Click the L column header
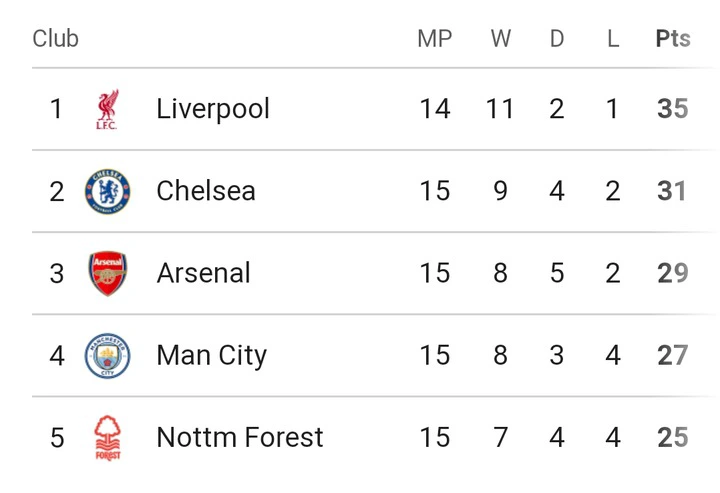The height and width of the screenshot is (493, 720). 613,39
